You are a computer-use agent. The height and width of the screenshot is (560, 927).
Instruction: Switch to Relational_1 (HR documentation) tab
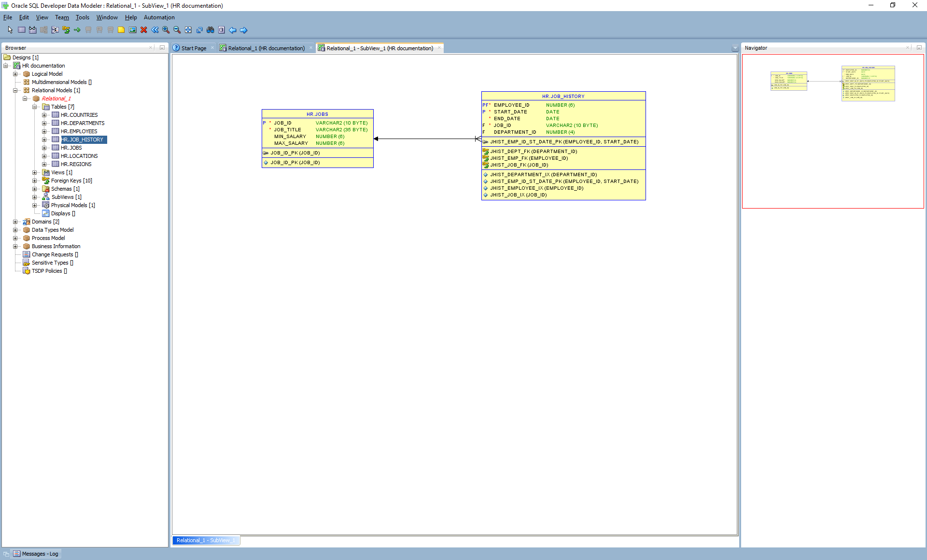pyautogui.click(x=266, y=48)
